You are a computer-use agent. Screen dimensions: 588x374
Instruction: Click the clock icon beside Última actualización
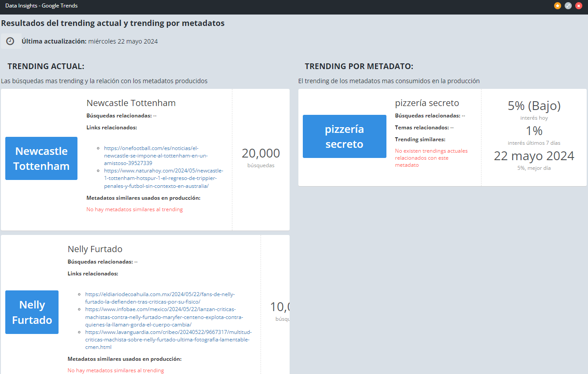tap(10, 41)
